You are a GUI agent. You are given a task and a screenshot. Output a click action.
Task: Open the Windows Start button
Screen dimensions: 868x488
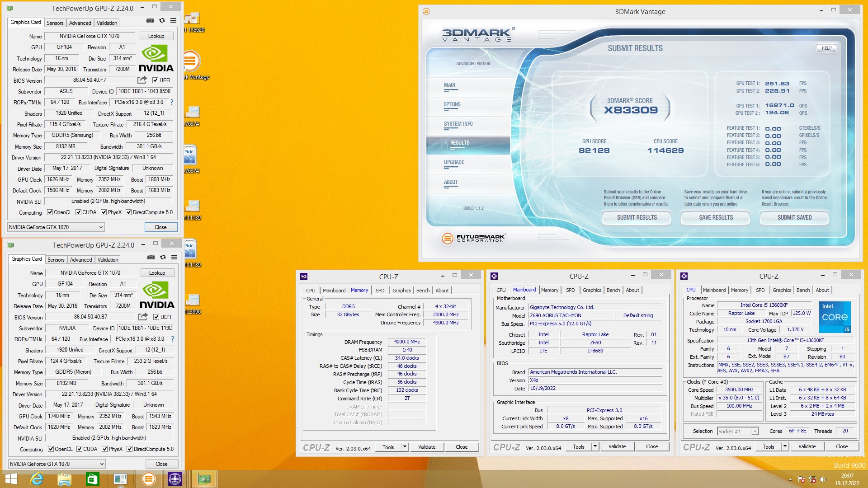[x=11, y=479]
